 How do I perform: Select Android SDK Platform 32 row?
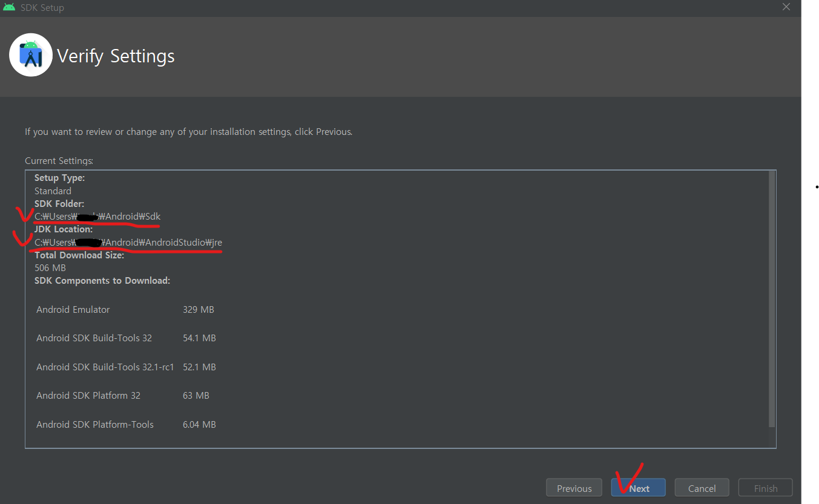point(123,395)
